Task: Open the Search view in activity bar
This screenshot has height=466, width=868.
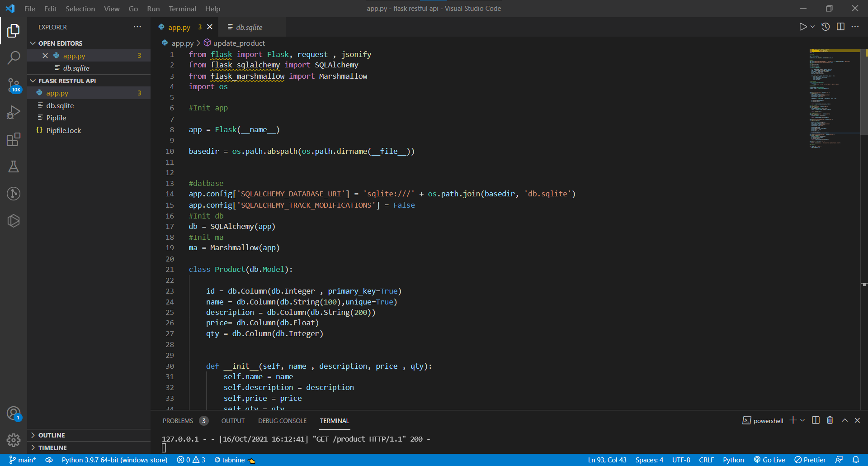Action: [x=14, y=57]
